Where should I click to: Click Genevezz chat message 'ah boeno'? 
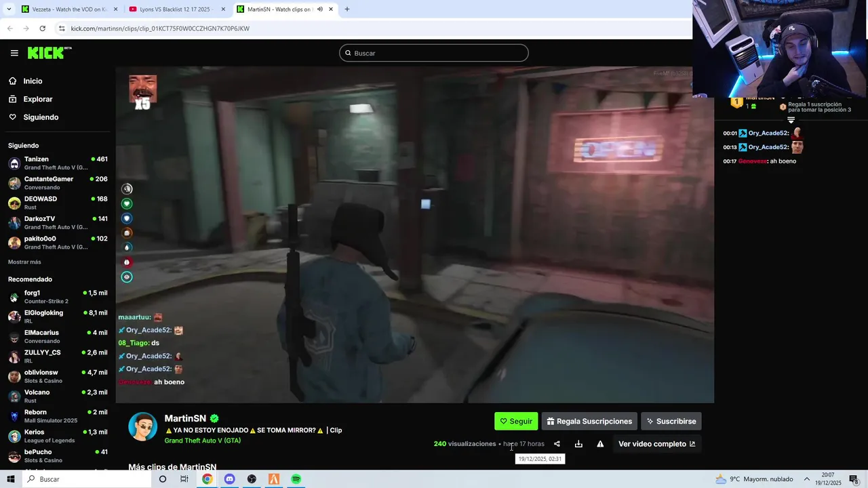click(759, 161)
